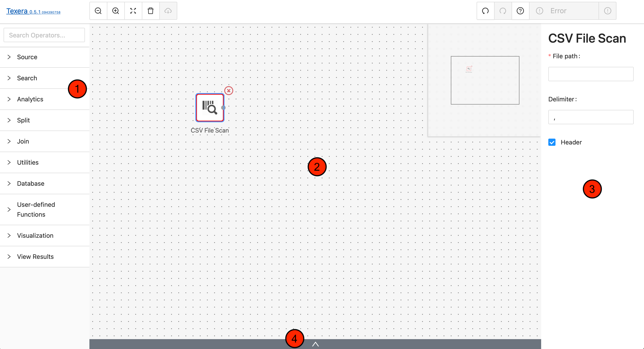Select the zoom-out magnifier tool

click(98, 10)
